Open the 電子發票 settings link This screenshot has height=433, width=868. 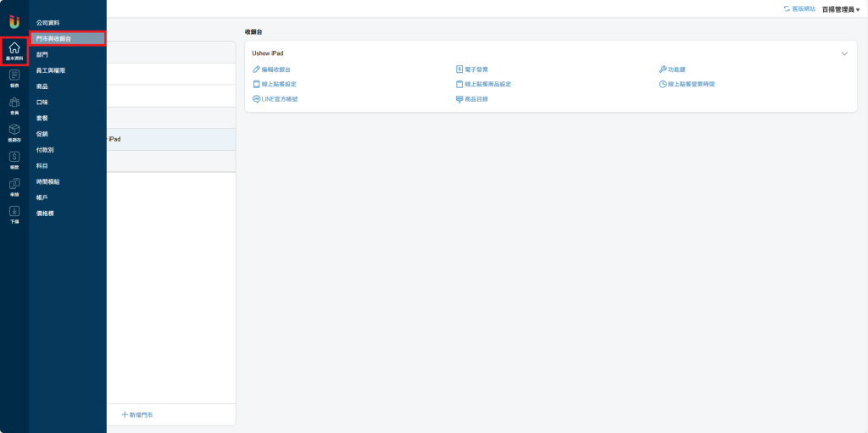(471, 69)
